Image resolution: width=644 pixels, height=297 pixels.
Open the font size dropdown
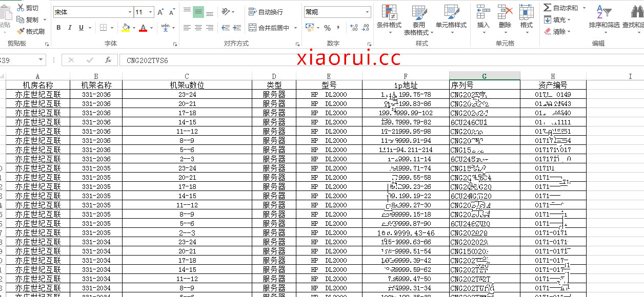[151, 12]
